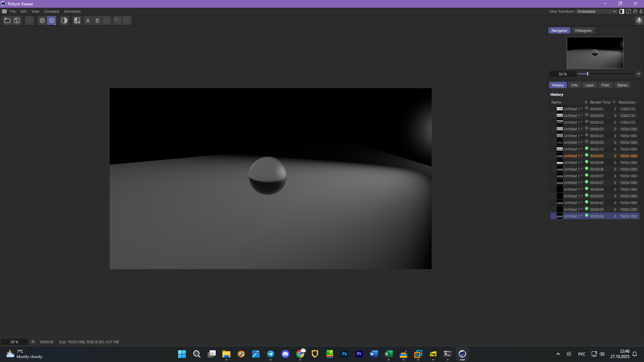Image resolution: width=644 pixels, height=362 pixels.
Task: Open the status bar zoom dropdown arrow
Action: pyautogui.click(x=33, y=342)
